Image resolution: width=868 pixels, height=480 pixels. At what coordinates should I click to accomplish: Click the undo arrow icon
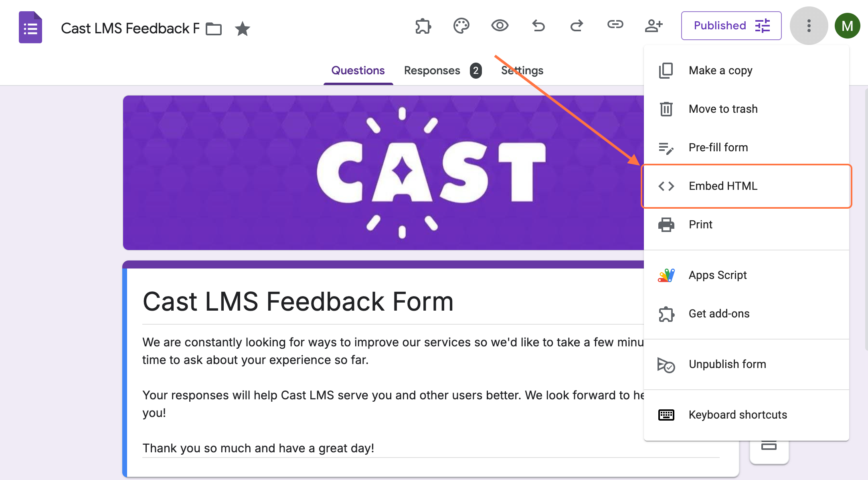tap(538, 26)
